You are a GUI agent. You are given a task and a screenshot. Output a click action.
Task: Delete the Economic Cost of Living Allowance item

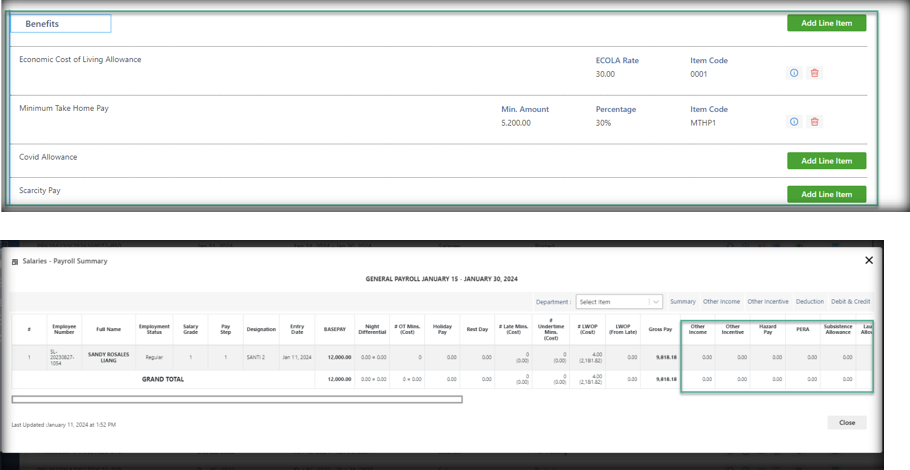tap(814, 73)
